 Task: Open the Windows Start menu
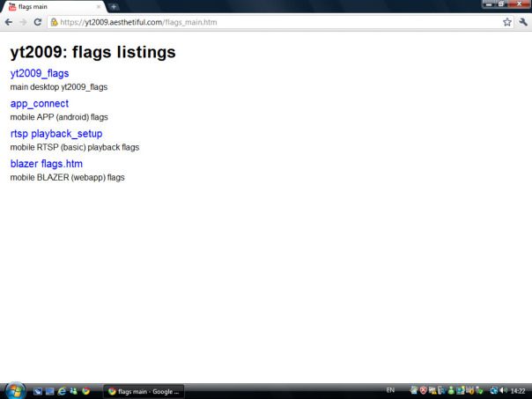[14, 390]
